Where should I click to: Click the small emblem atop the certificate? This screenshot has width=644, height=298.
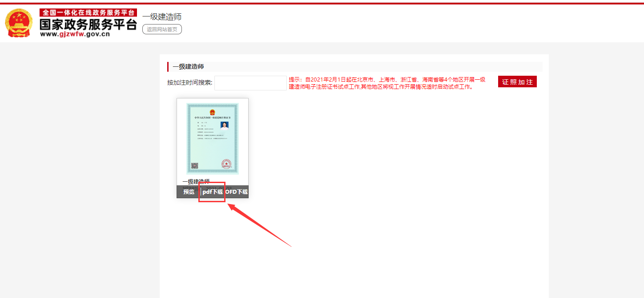coord(212,110)
